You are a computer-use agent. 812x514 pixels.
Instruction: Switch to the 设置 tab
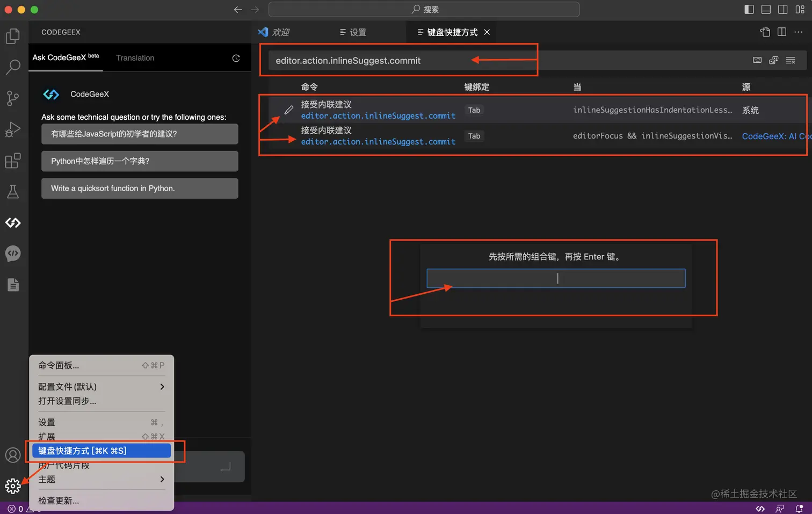(353, 32)
